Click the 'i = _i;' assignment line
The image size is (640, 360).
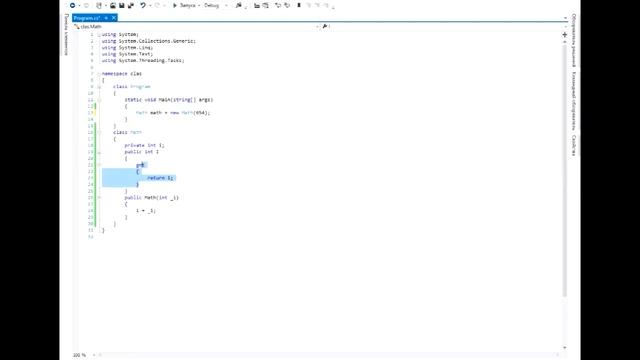click(146, 211)
